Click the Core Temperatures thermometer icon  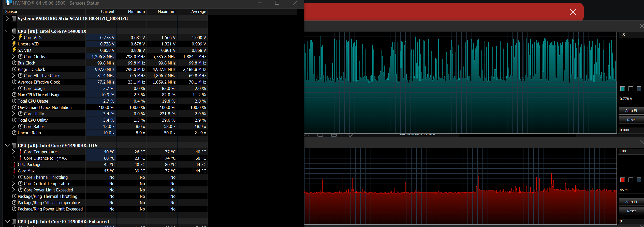(x=20, y=152)
